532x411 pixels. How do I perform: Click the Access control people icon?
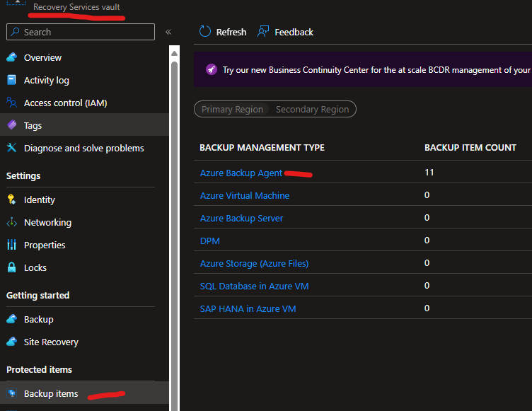point(11,103)
